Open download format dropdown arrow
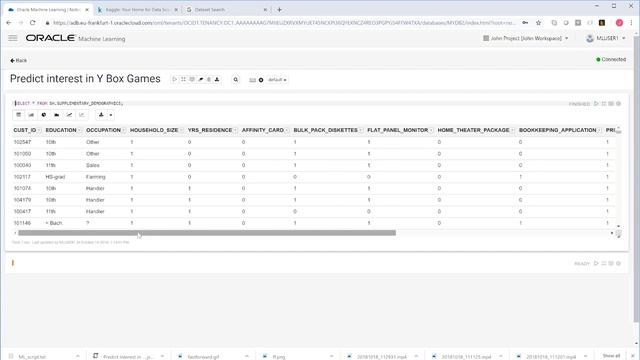 click(111, 115)
